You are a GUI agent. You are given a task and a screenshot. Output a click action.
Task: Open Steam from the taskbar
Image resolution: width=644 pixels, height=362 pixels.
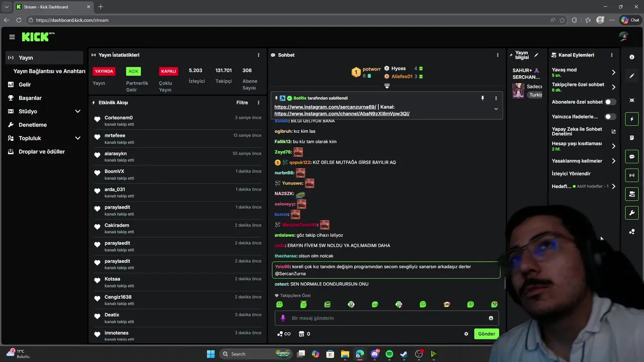(x=404, y=354)
